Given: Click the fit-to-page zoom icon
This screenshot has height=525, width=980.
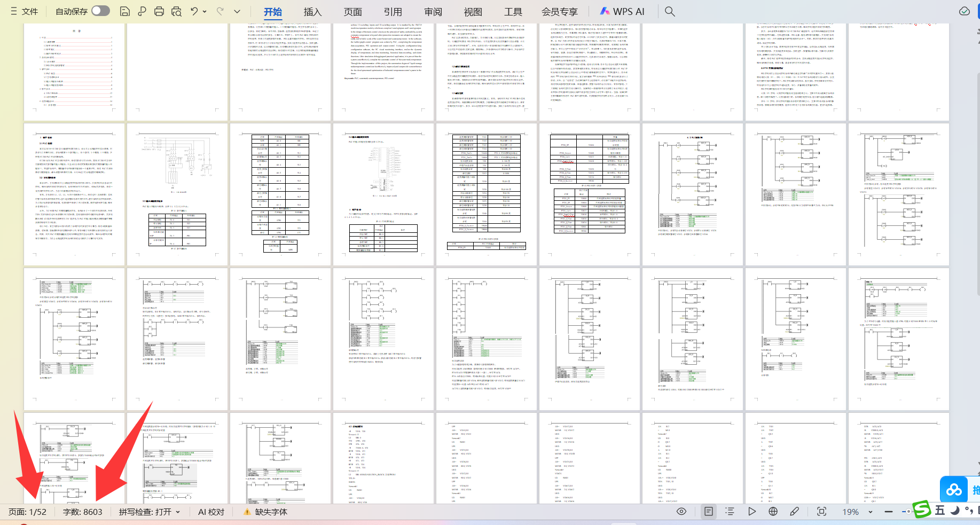Looking at the screenshot, I should [822, 512].
